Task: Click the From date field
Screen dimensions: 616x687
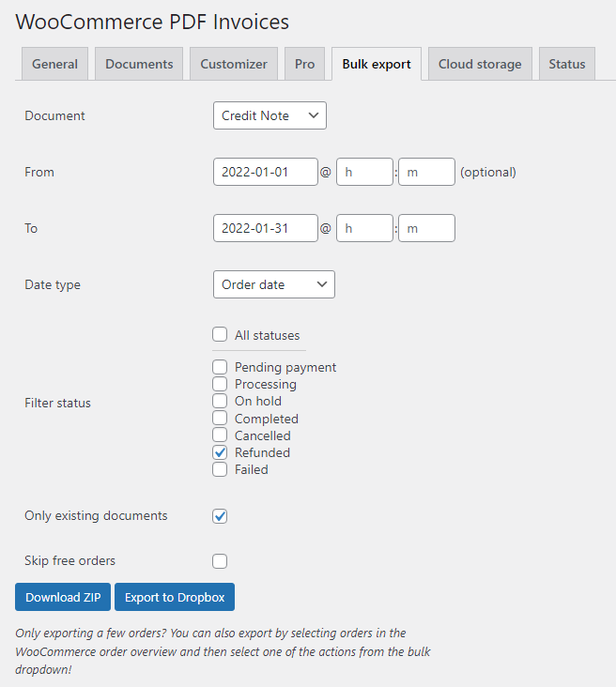Action: [266, 172]
